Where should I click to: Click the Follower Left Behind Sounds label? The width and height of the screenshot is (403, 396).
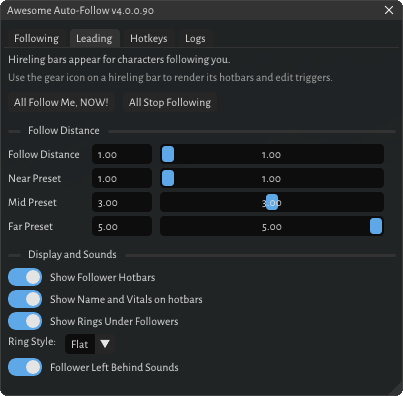pos(114,367)
